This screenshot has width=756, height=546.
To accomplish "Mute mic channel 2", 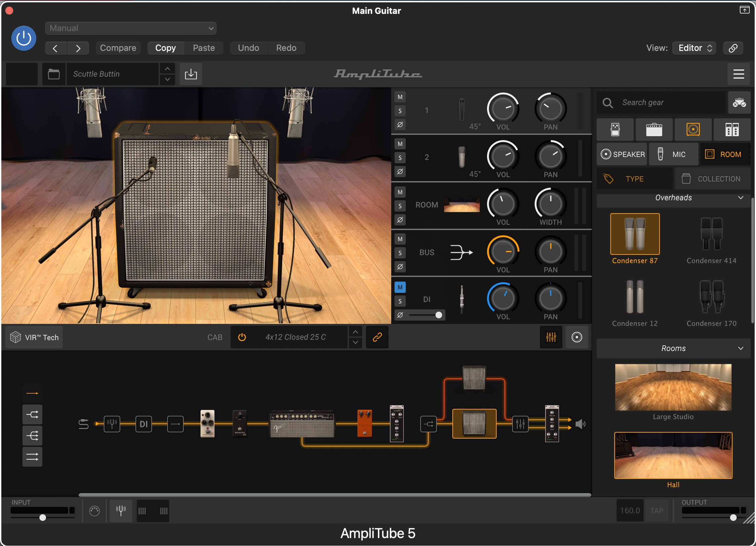I will 400,144.
